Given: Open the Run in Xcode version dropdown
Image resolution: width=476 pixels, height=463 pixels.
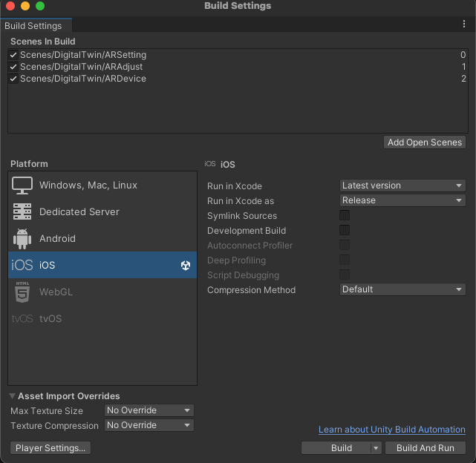Looking at the screenshot, I should click(x=402, y=185).
